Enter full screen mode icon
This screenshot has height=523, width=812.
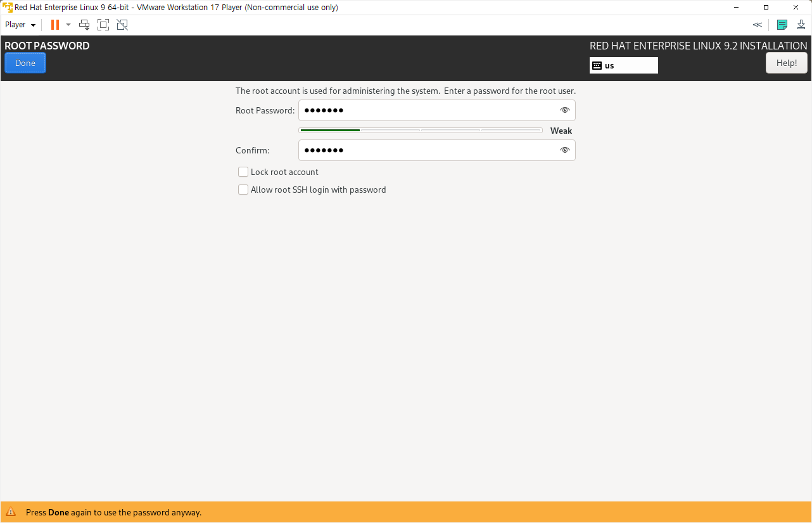pyautogui.click(x=103, y=25)
